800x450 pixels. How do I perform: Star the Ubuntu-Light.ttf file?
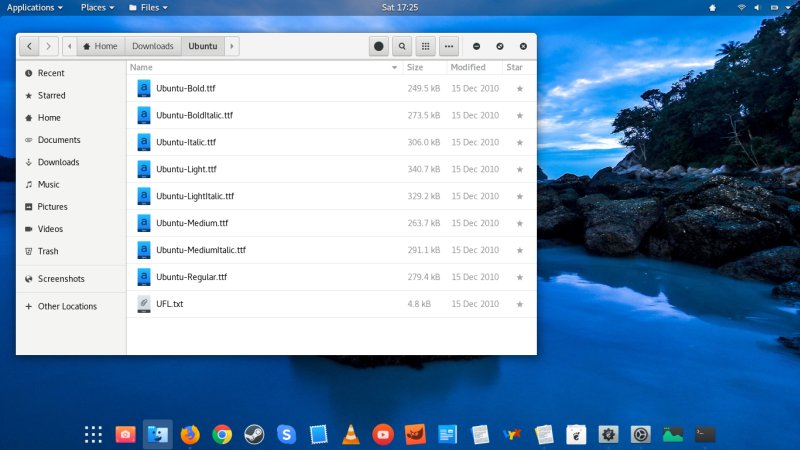point(519,169)
